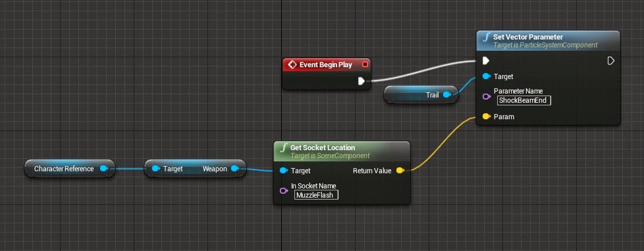Click Weapon output pin
The width and height of the screenshot is (644, 251).
coord(235,169)
